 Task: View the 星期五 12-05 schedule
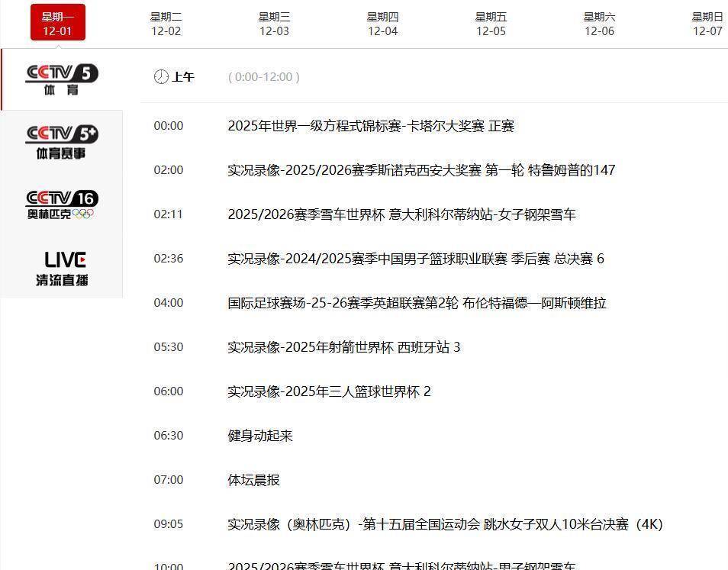coord(491,24)
